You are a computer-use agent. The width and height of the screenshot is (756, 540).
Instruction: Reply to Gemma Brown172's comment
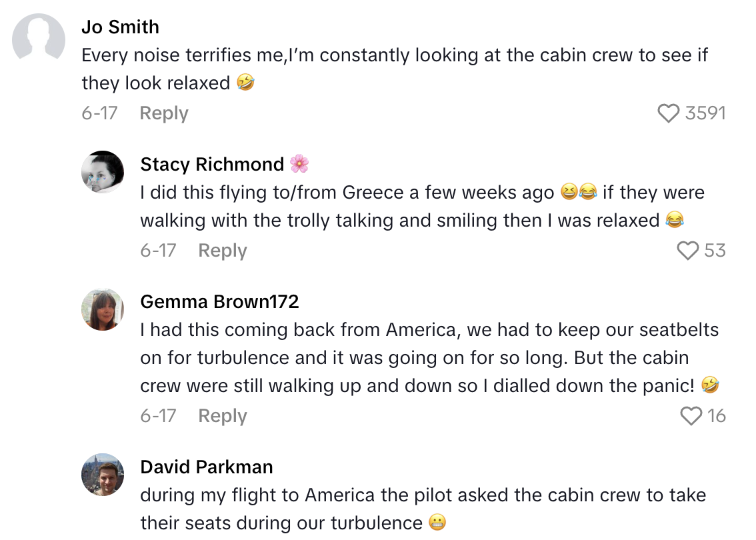tap(223, 416)
